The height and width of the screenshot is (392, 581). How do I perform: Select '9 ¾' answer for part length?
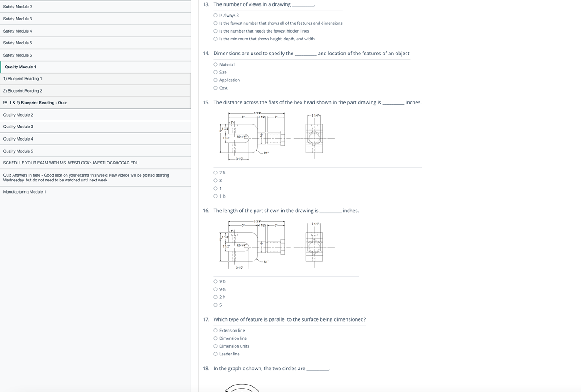pyautogui.click(x=215, y=289)
